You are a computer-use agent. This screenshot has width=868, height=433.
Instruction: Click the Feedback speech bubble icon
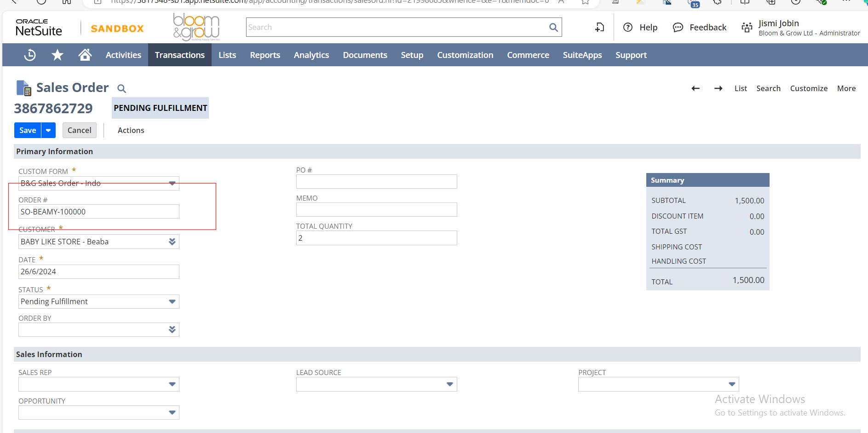[x=678, y=27]
